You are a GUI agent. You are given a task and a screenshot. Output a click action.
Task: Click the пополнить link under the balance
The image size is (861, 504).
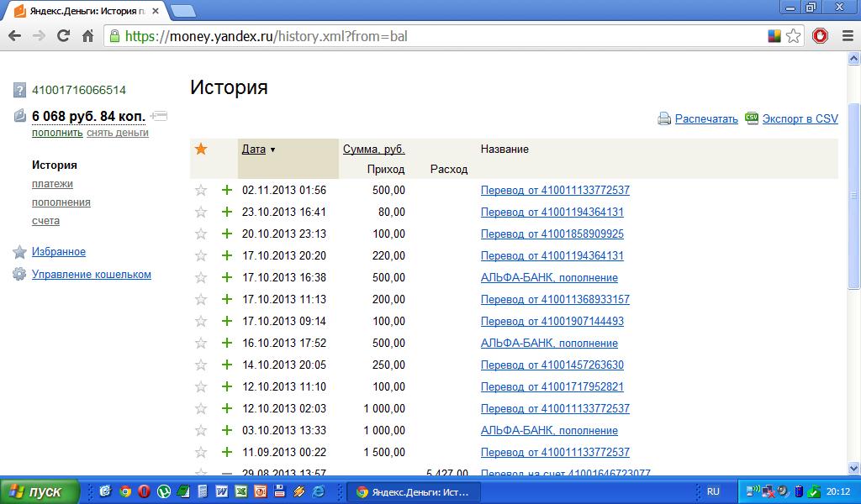point(57,133)
